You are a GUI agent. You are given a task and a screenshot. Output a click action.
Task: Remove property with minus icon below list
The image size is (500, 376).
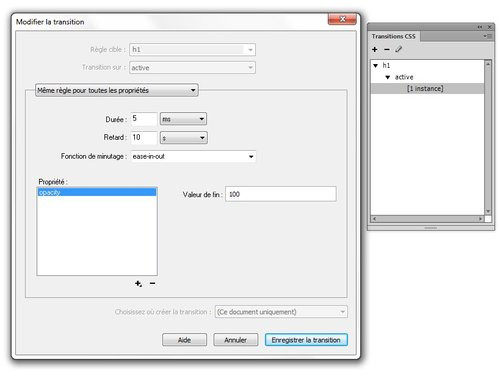point(152,283)
